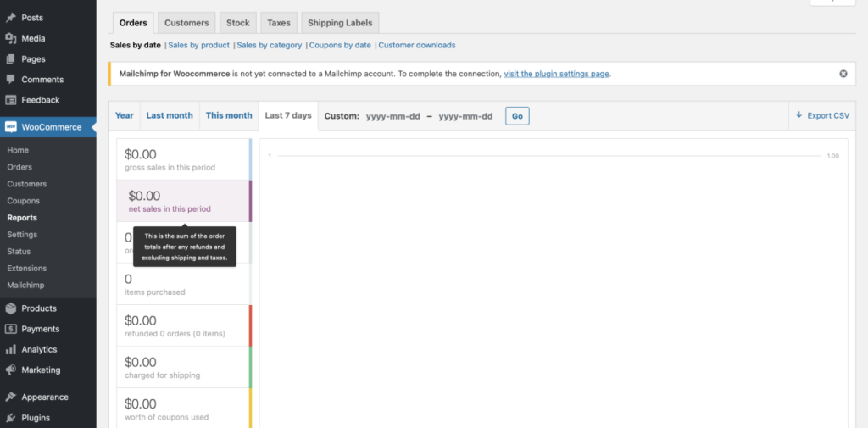Follow visit the plugin settings page link
Viewport: 868px width, 428px height.
click(x=556, y=74)
